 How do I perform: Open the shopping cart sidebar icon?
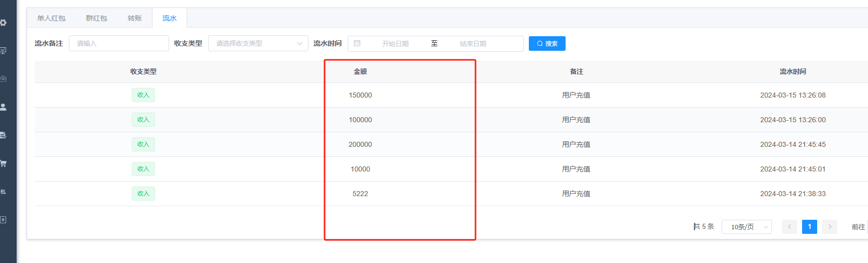(x=4, y=163)
